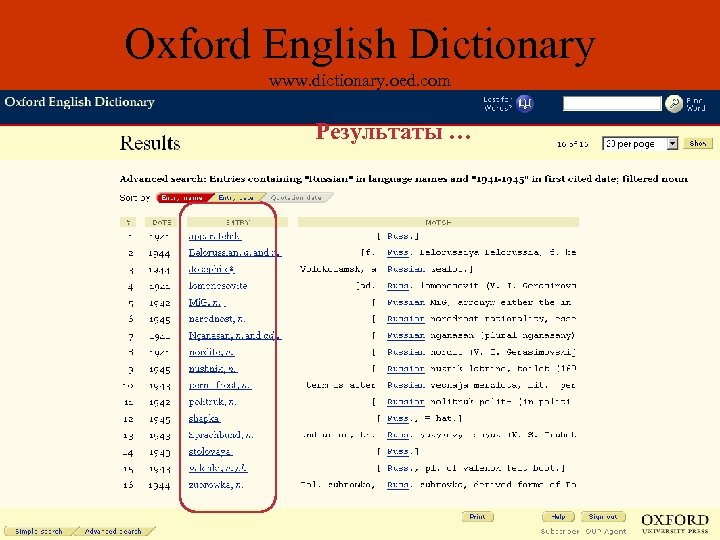Click the Oxford University Press logo

(x=675, y=523)
